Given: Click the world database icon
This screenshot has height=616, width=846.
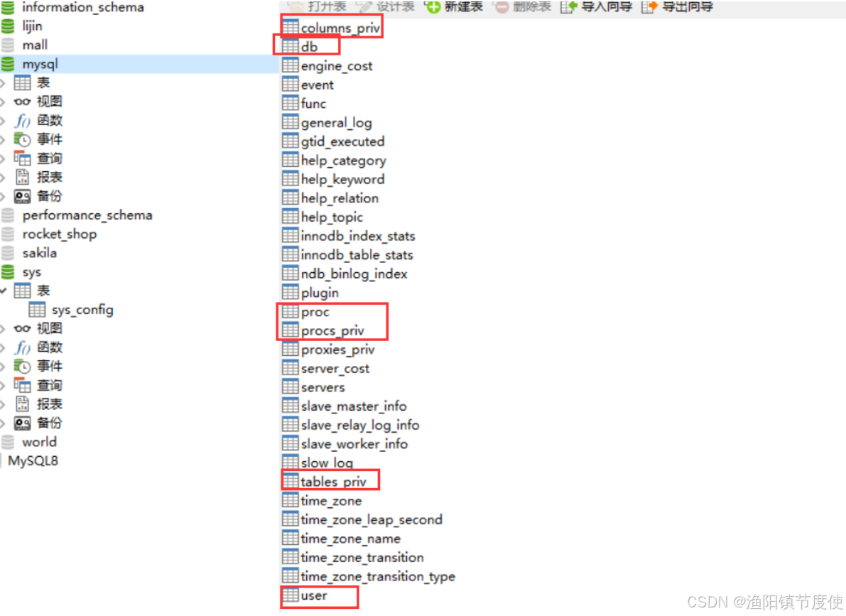Looking at the screenshot, I should coord(8,442).
